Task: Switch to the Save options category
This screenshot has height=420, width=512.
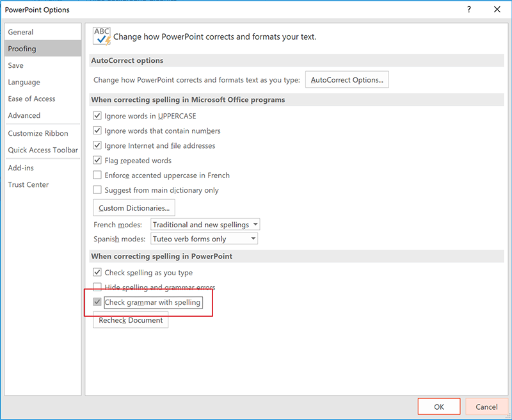Action: (16, 65)
